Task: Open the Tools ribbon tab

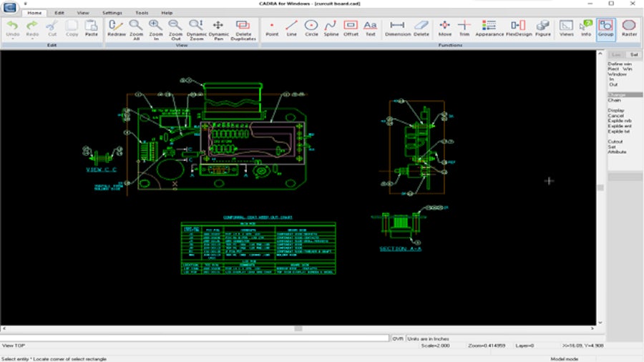Action: point(142,13)
